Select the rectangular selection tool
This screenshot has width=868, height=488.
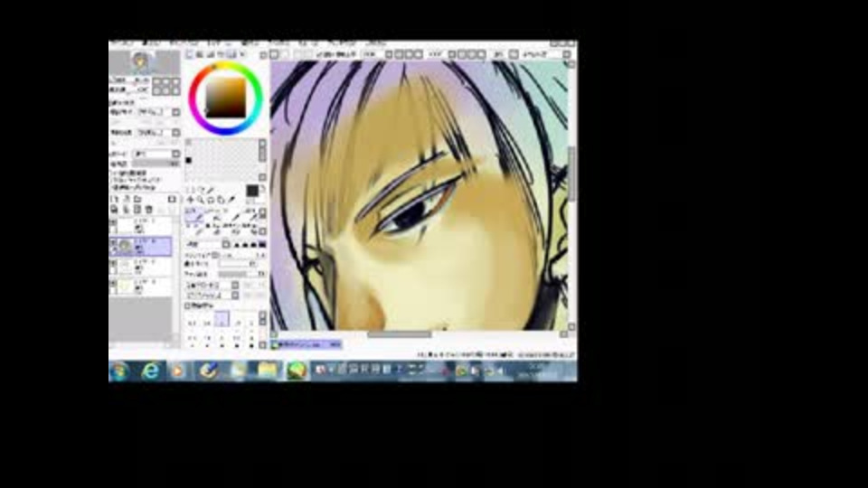coord(191,190)
